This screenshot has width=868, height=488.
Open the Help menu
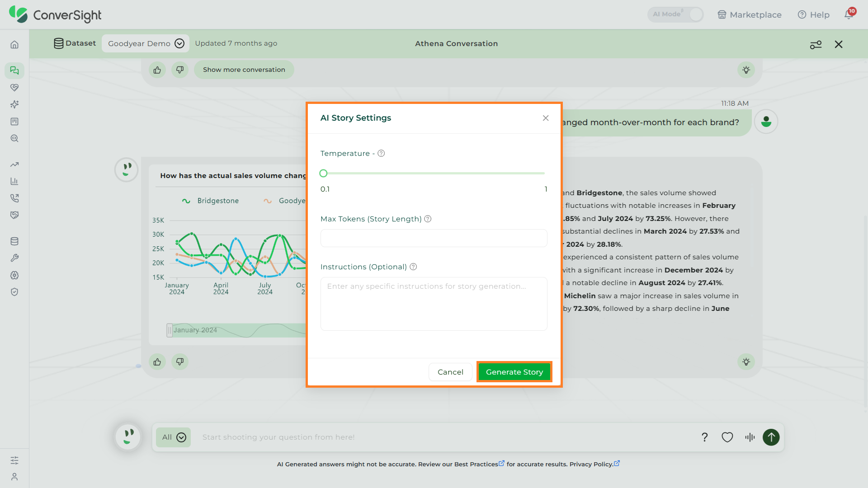tap(814, 14)
